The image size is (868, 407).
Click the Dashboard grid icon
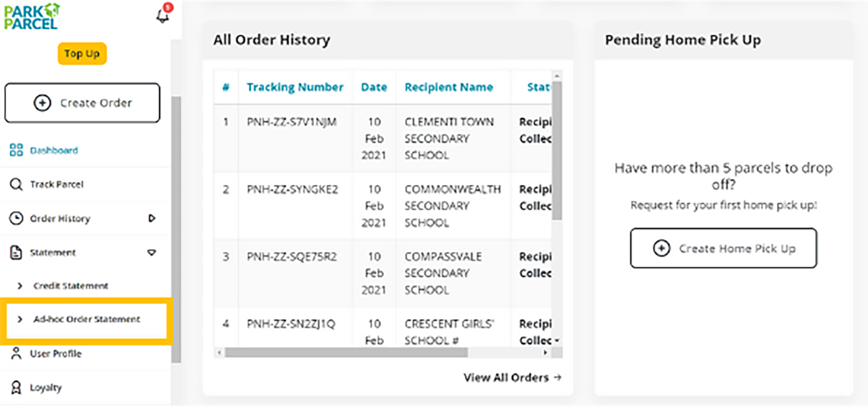(16, 150)
